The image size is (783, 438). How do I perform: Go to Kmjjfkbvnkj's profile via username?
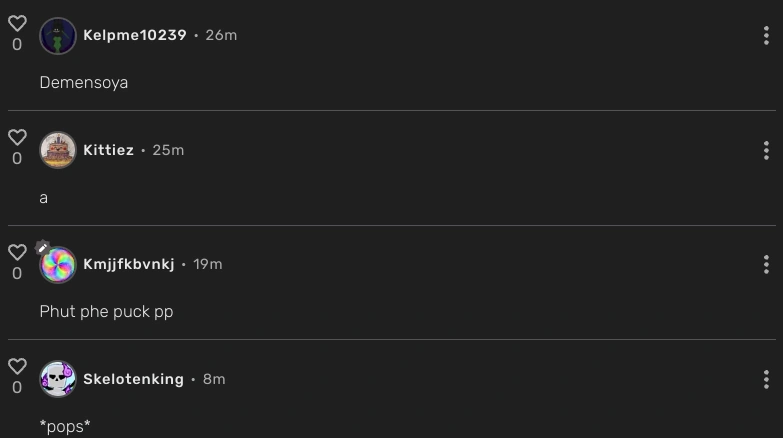129,264
